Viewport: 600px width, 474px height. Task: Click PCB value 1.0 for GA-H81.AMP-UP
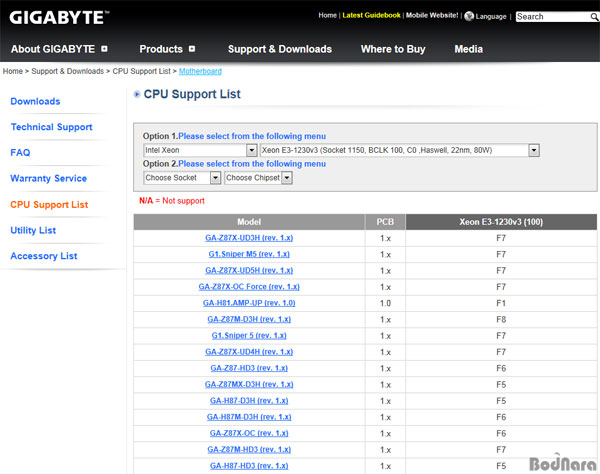coord(385,303)
